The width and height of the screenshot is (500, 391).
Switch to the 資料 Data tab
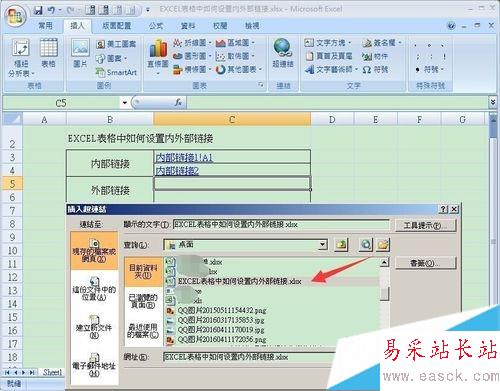pyautogui.click(x=188, y=26)
